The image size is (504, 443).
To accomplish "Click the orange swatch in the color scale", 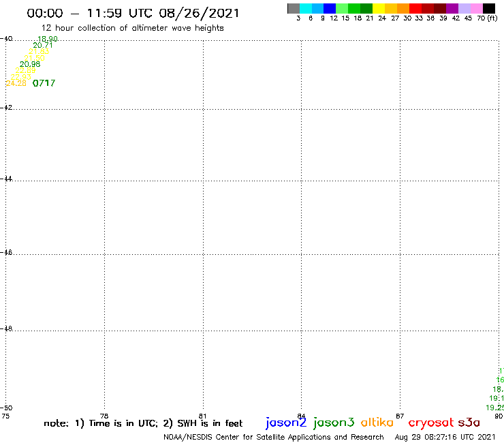I will point(403,8).
